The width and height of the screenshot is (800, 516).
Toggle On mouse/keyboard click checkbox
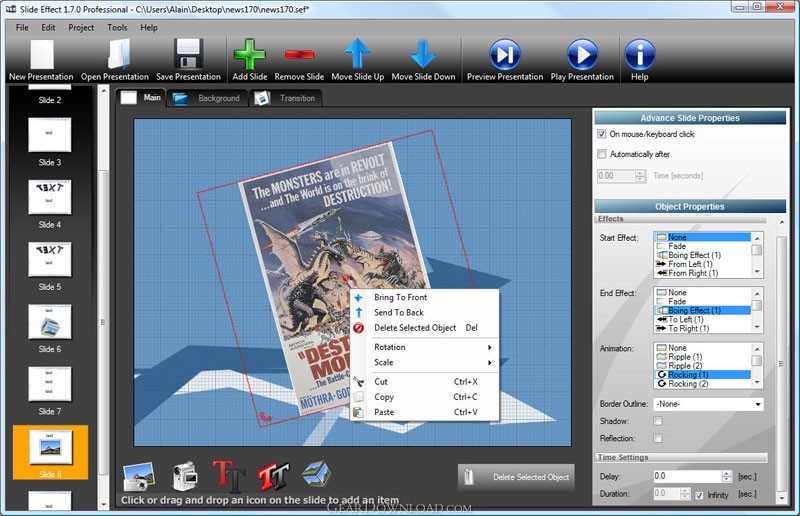click(x=602, y=134)
